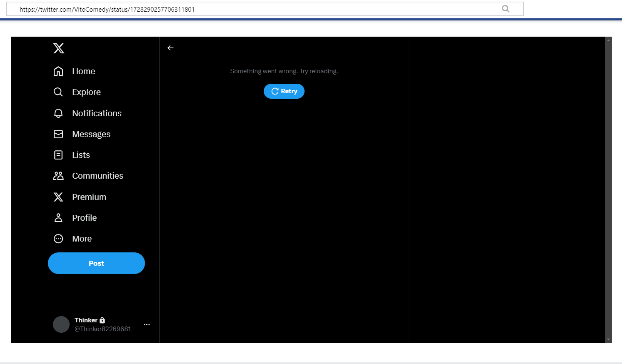The height and width of the screenshot is (364, 622).
Task: Click the Communities people icon
Action: (58, 176)
